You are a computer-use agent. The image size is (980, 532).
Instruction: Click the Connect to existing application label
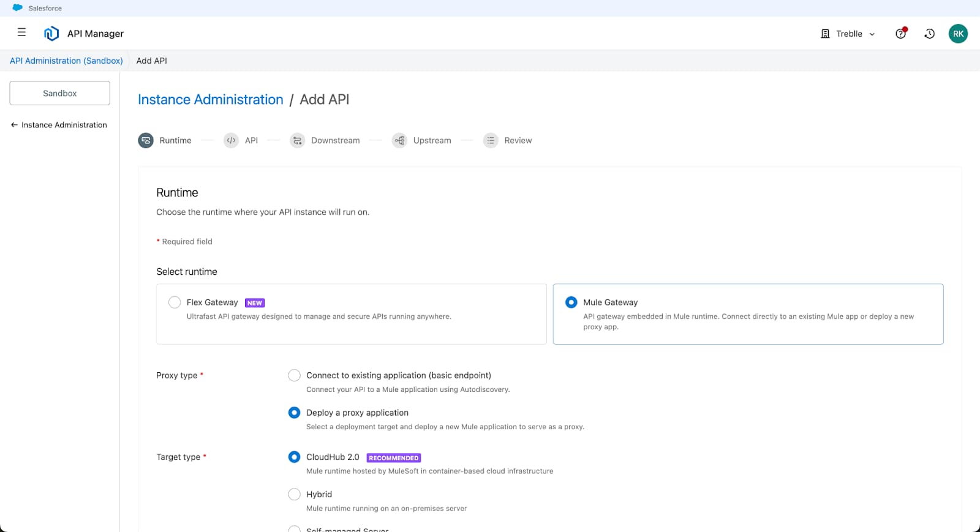click(x=399, y=375)
